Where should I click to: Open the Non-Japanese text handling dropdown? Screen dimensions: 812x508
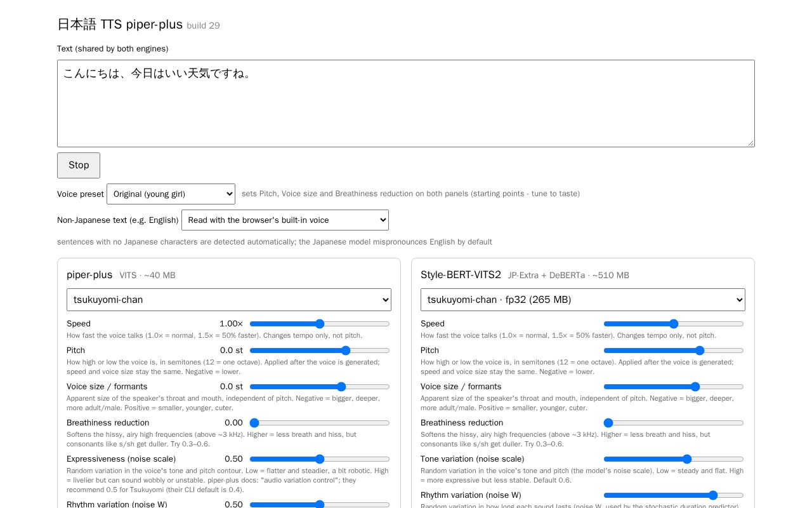click(285, 220)
